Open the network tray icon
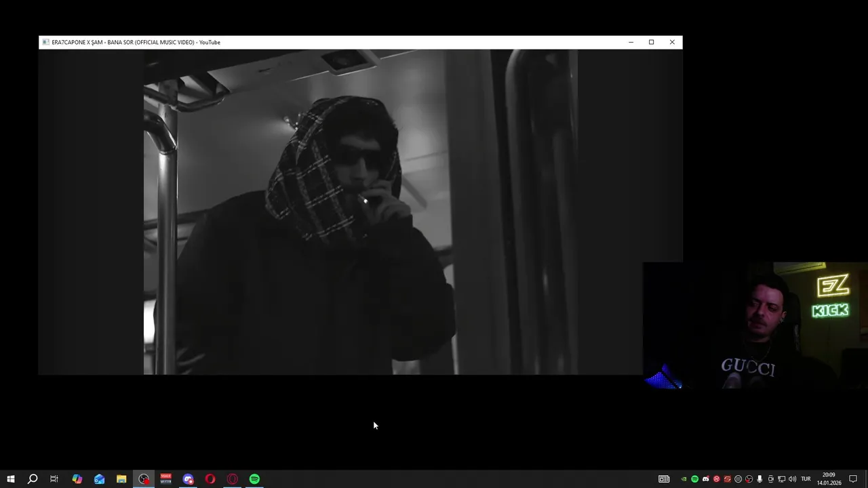 (x=781, y=479)
